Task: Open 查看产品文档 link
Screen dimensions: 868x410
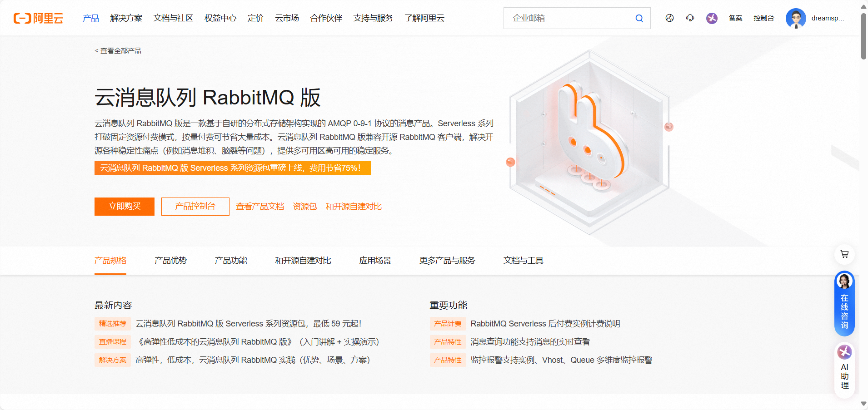Action: pos(260,207)
